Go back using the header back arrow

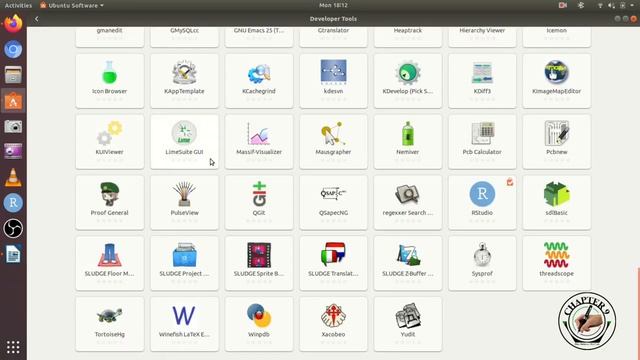tap(36, 19)
